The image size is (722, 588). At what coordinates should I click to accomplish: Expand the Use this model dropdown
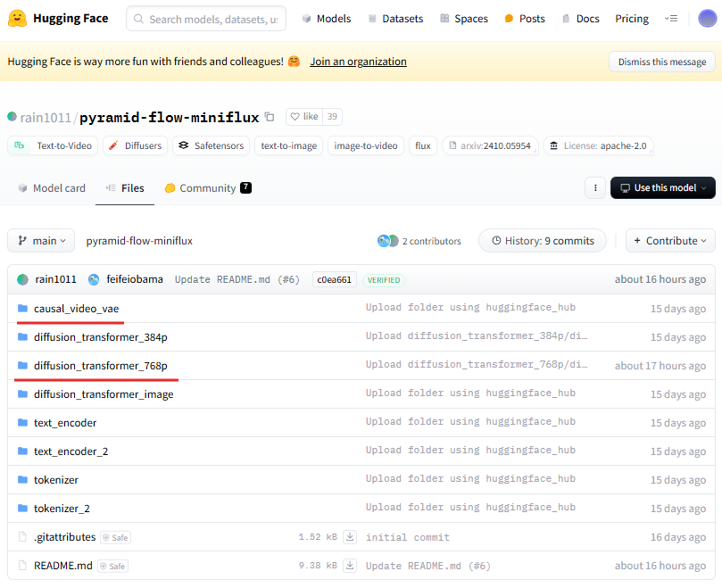click(662, 188)
